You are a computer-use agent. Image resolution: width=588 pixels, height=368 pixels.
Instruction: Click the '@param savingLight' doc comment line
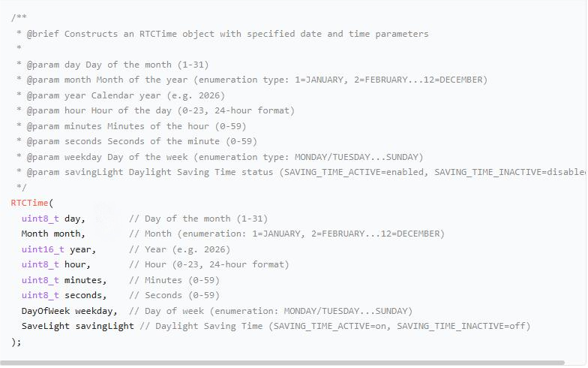coord(300,172)
